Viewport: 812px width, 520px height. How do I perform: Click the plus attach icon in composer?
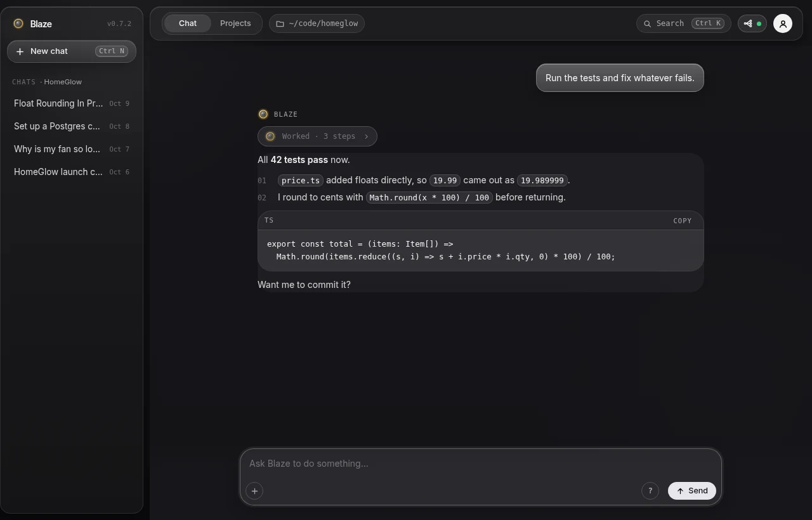tap(254, 491)
